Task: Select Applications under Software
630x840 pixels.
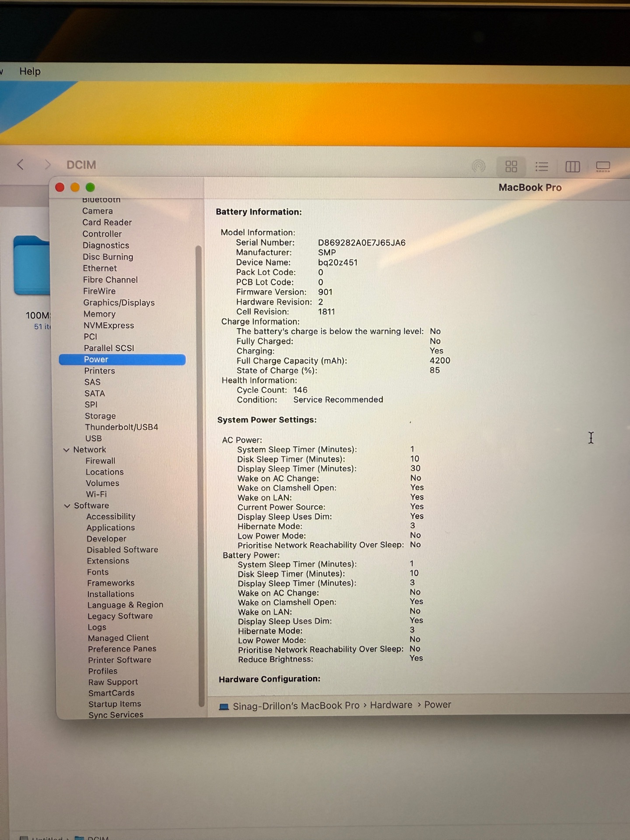Action: [x=111, y=528]
